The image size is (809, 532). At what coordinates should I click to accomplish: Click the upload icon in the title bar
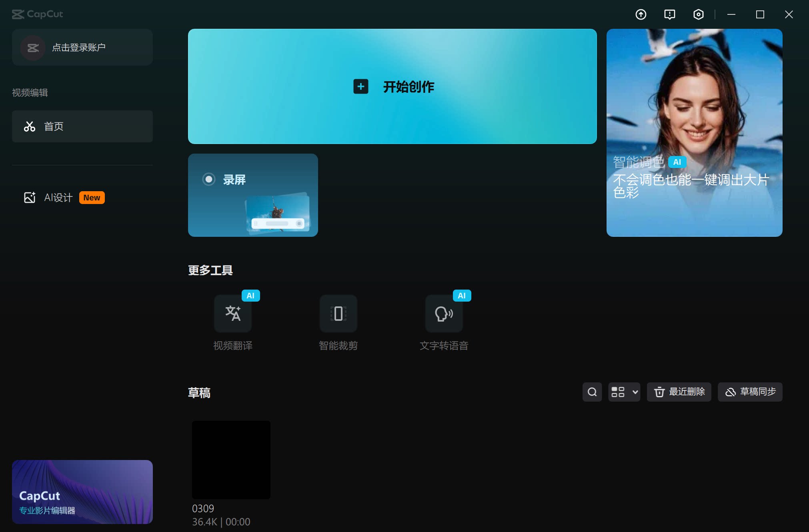tap(641, 14)
